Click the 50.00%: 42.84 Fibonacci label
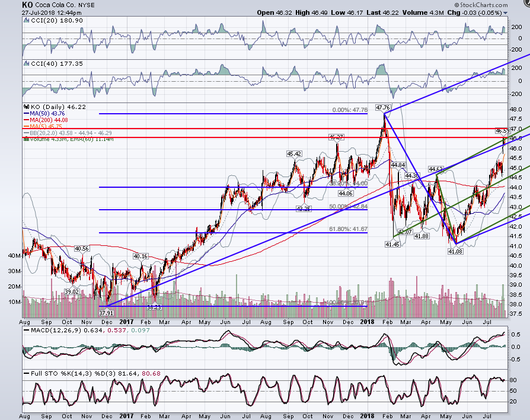Image resolution: width=530 pixels, height=420 pixels. pos(348,206)
